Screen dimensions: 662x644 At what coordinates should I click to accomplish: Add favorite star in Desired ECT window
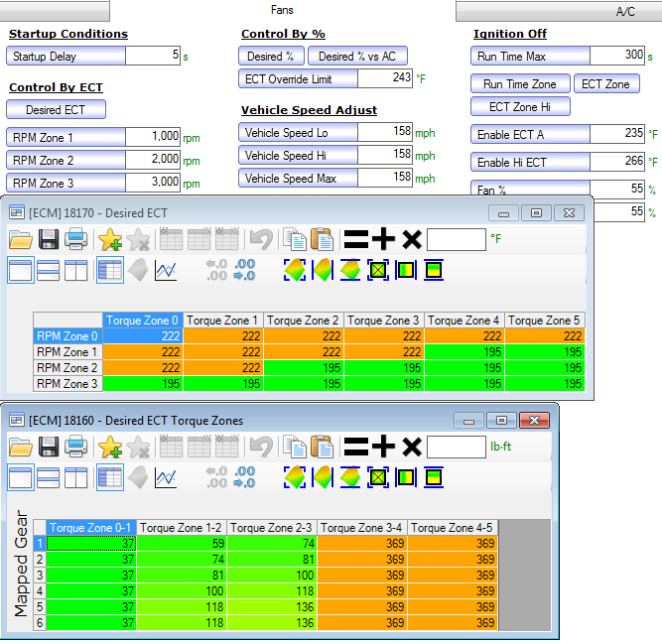[109, 238]
